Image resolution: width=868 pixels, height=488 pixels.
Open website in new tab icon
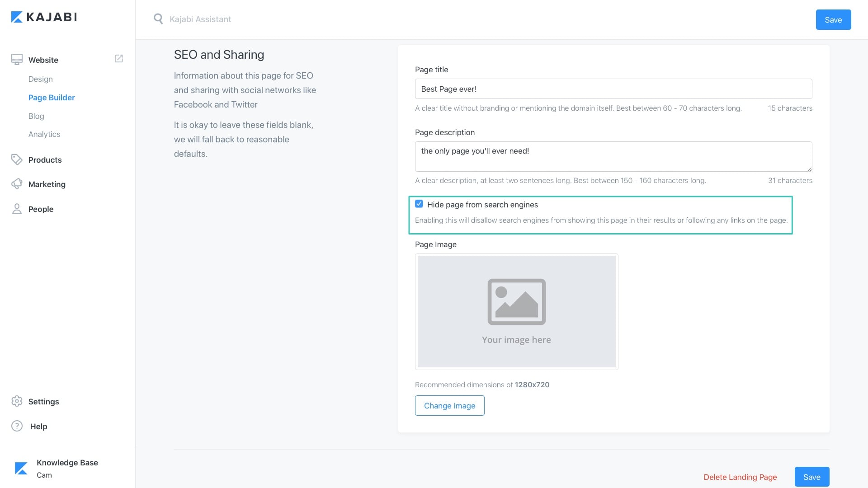(119, 59)
